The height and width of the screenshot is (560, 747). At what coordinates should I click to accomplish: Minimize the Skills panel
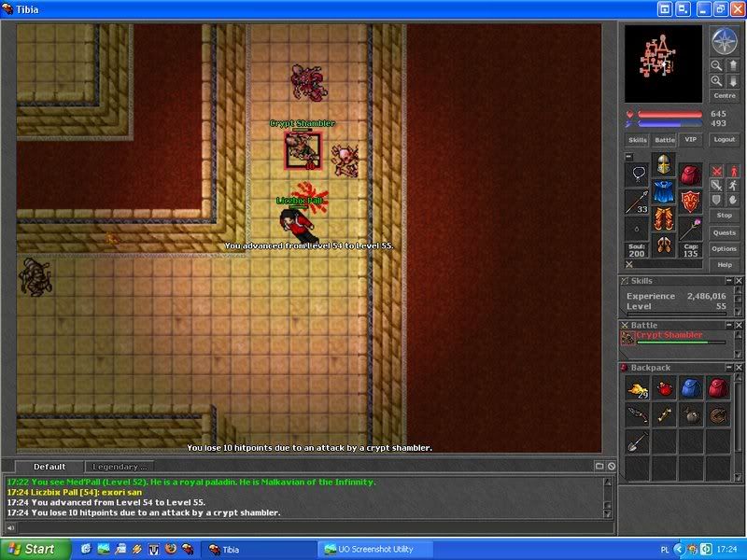[x=729, y=281]
